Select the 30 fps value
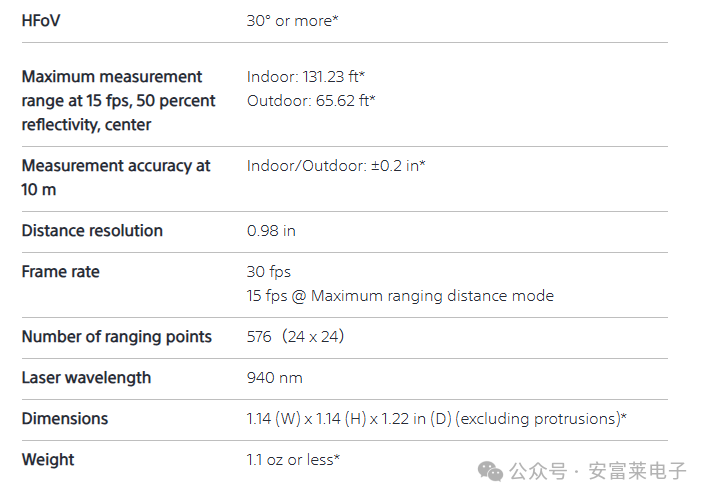The image size is (709, 499). [x=269, y=271]
